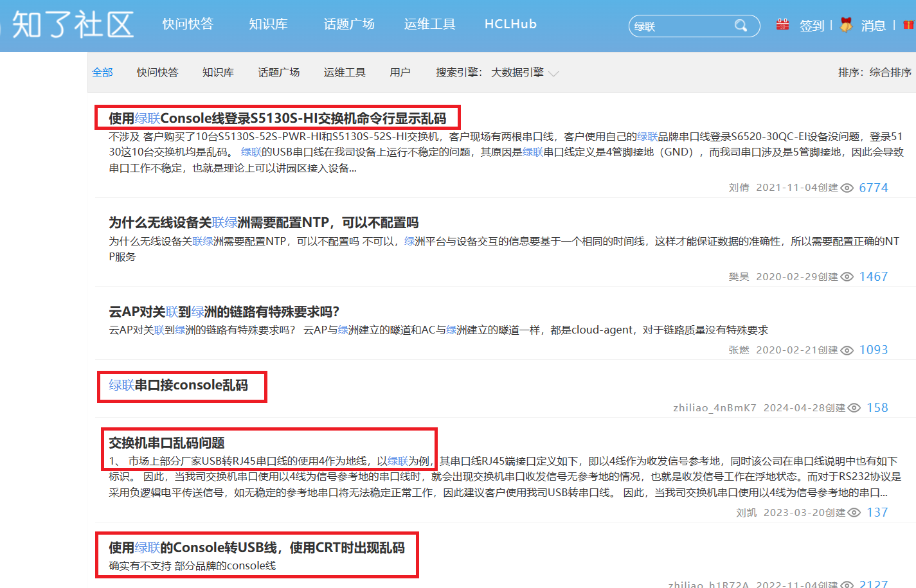Click the date 2021-11-04创建
916x588 pixels.
[797, 188]
